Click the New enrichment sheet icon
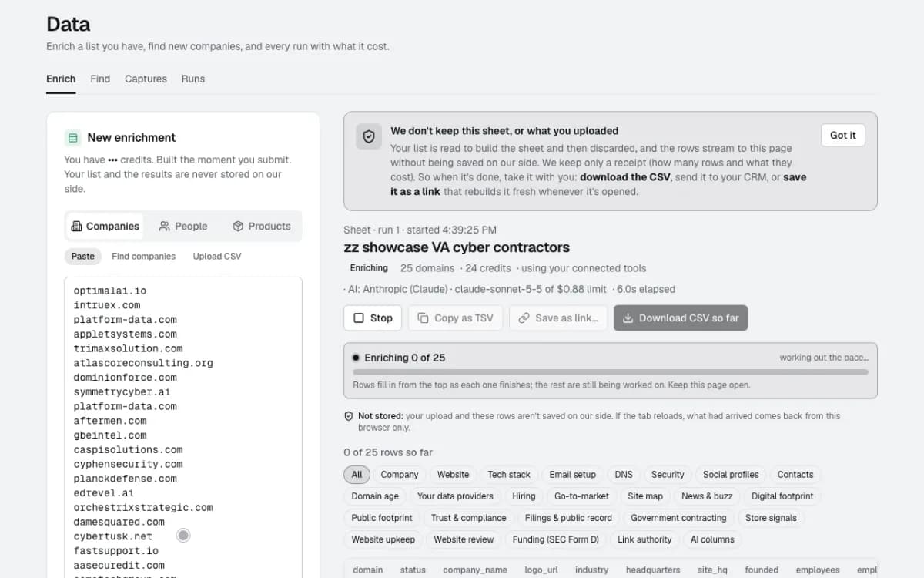 point(73,138)
